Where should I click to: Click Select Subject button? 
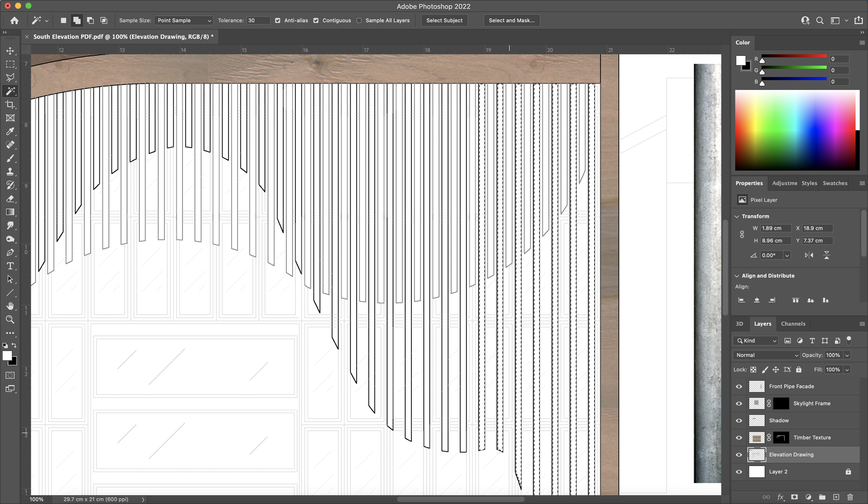coord(444,20)
